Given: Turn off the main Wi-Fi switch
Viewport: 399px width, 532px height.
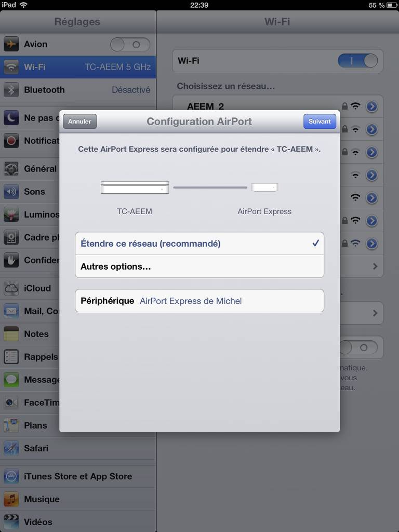Looking at the screenshot, I should coord(357,61).
